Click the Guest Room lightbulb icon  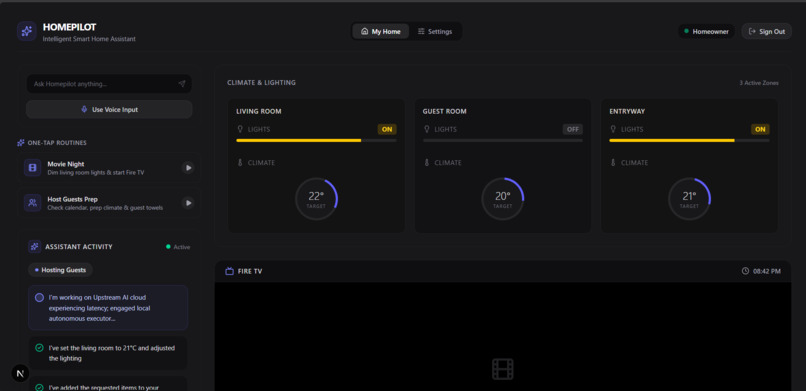click(x=426, y=129)
